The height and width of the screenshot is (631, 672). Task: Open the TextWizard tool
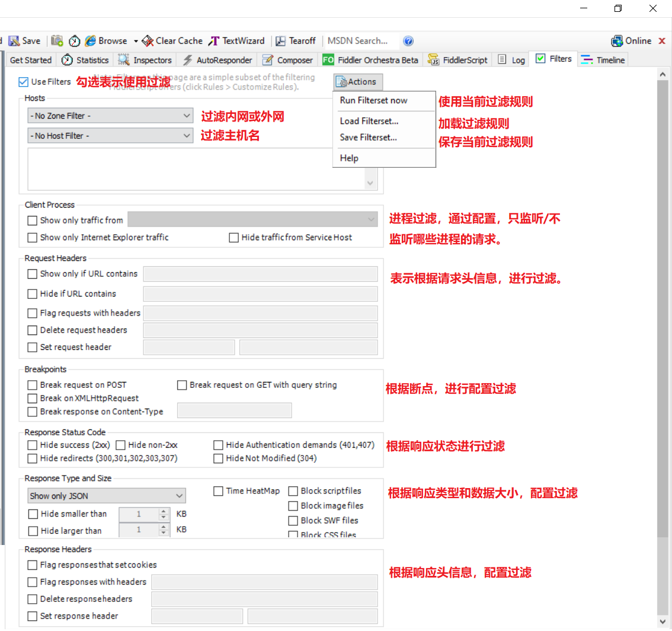coord(236,41)
